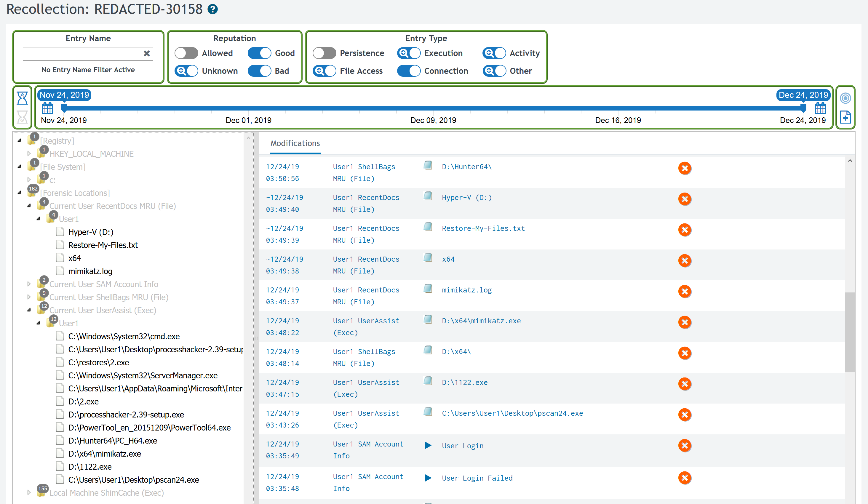Click the red X for mimikatz.log entry
The width and height of the screenshot is (868, 504).
[685, 292]
